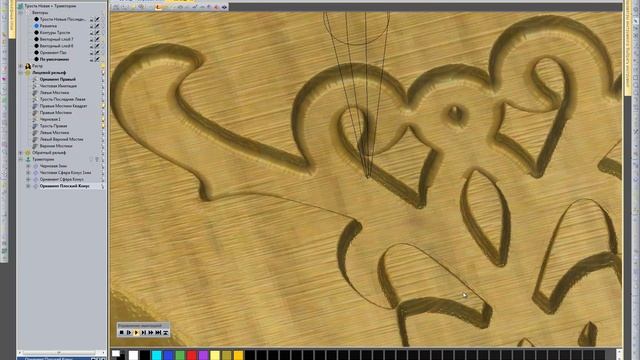Click the primary/secondary color indicator
This screenshot has width=640, height=360.
pos(118,355)
